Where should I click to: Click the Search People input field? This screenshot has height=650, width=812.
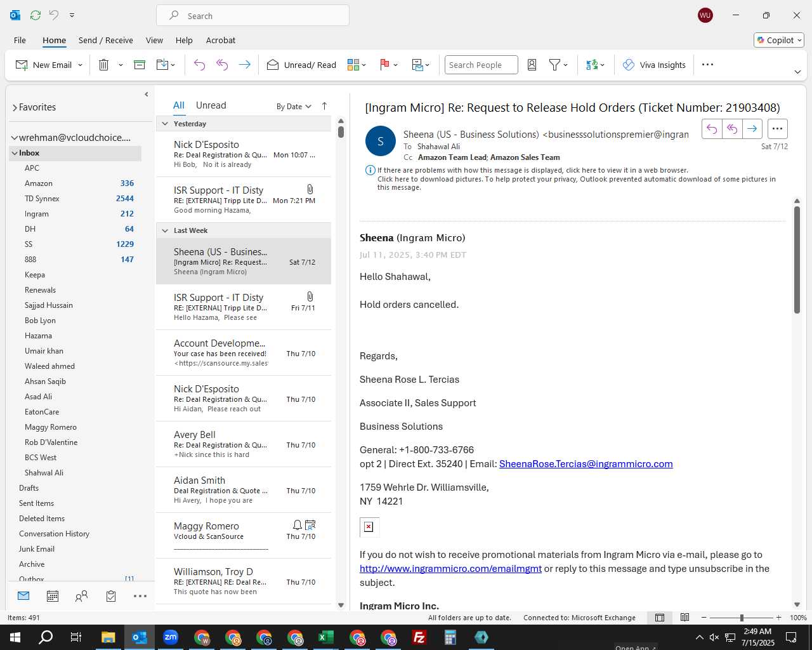tap(481, 65)
